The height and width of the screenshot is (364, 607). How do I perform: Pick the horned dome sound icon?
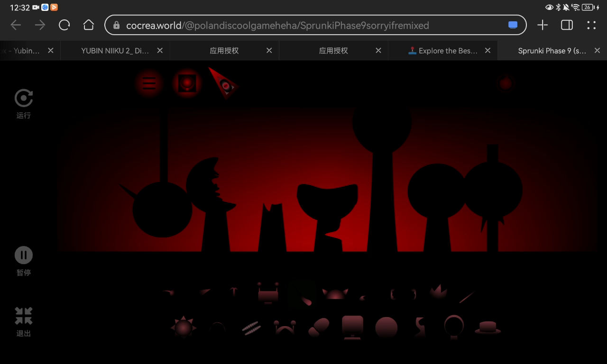[x=335, y=294]
